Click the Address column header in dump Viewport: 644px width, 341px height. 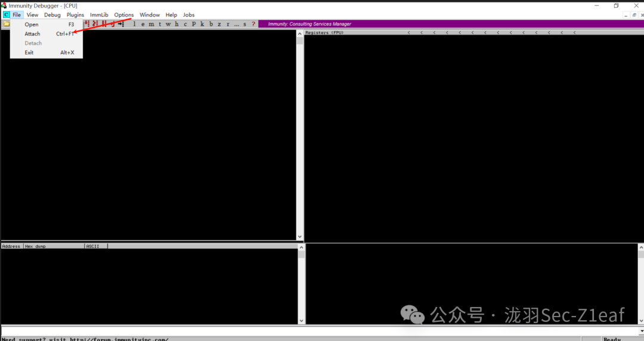[x=11, y=246]
